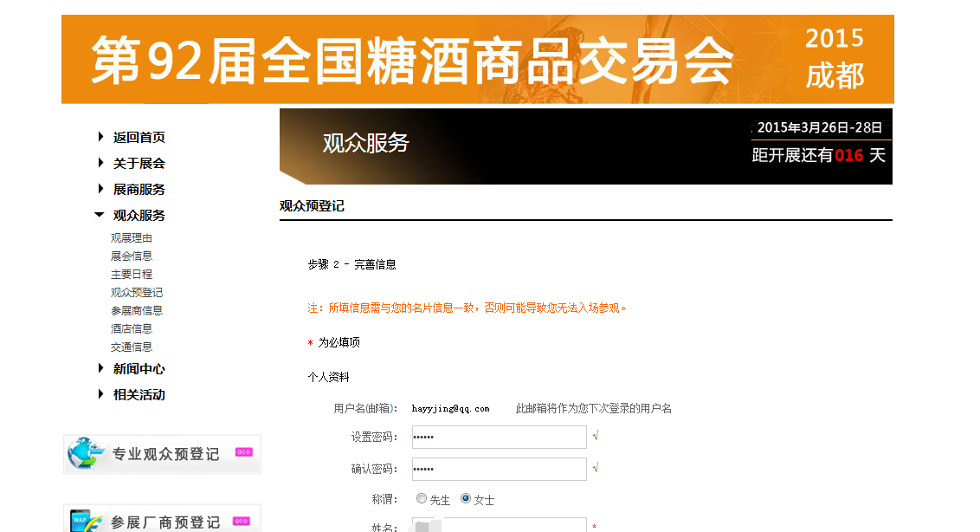Go to 主要日程 submenu link
The width and height of the screenshot is (980, 532).
[x=132, y=274]
